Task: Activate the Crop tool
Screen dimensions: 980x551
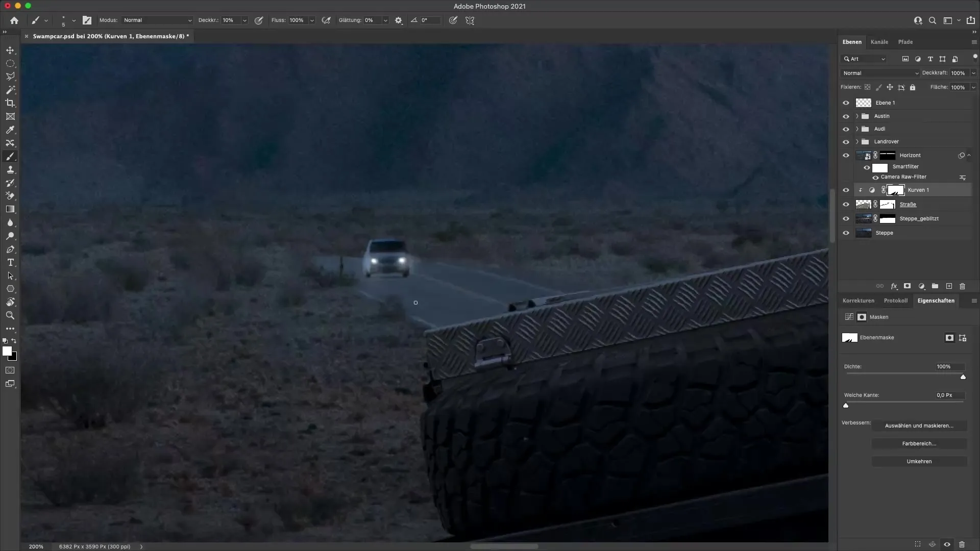Action: [x=10, y=103]
